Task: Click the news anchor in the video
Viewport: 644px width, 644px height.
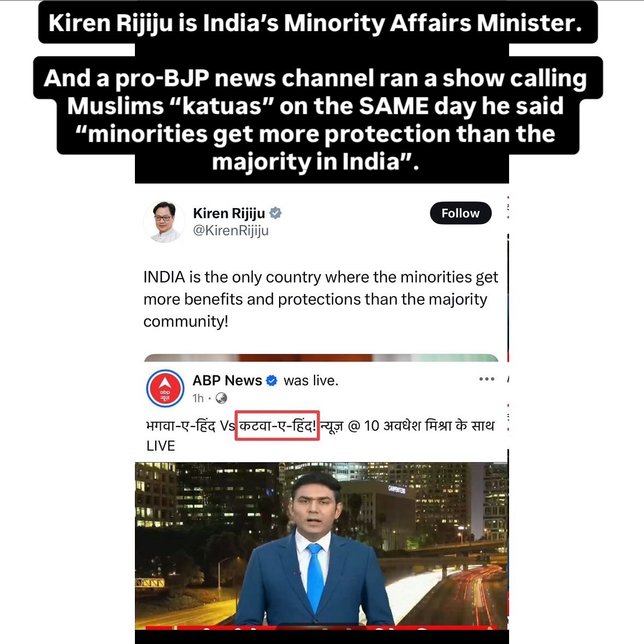Action: coord(315,552)
